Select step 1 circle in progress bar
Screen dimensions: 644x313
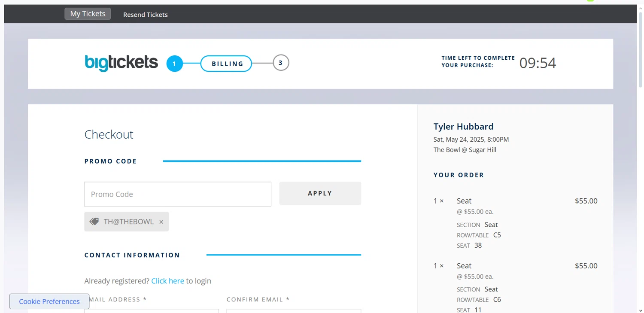coord(175,64)
